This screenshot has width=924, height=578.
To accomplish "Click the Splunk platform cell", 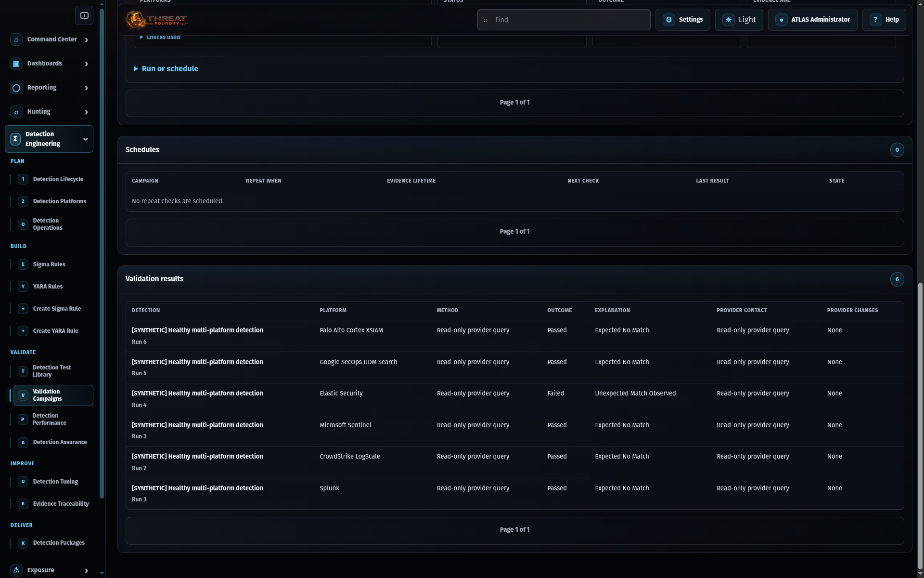I will click(330, 488).
